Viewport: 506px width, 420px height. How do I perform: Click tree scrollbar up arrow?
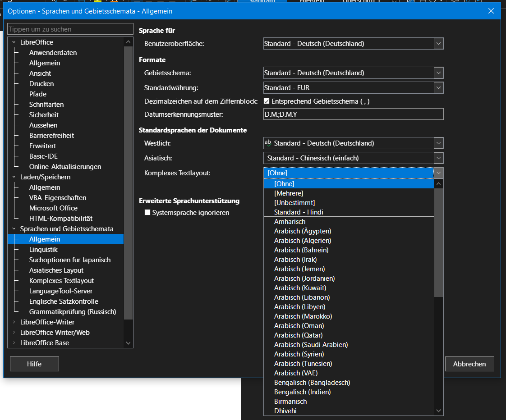(129, 42)
